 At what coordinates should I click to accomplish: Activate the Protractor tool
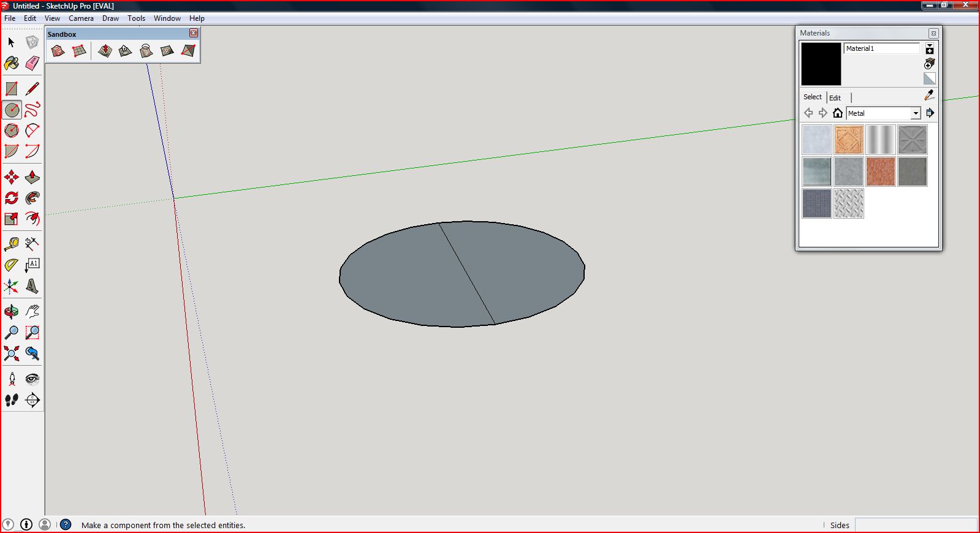pos(11,265)
